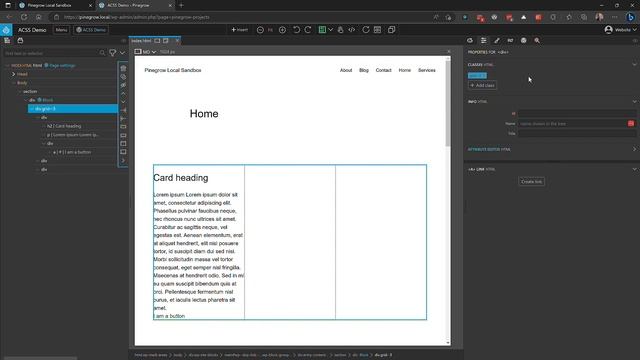This screenshot has height=360, width=640.
Task: Collapse the section node in the tree
Action: (x=20, y=91)
